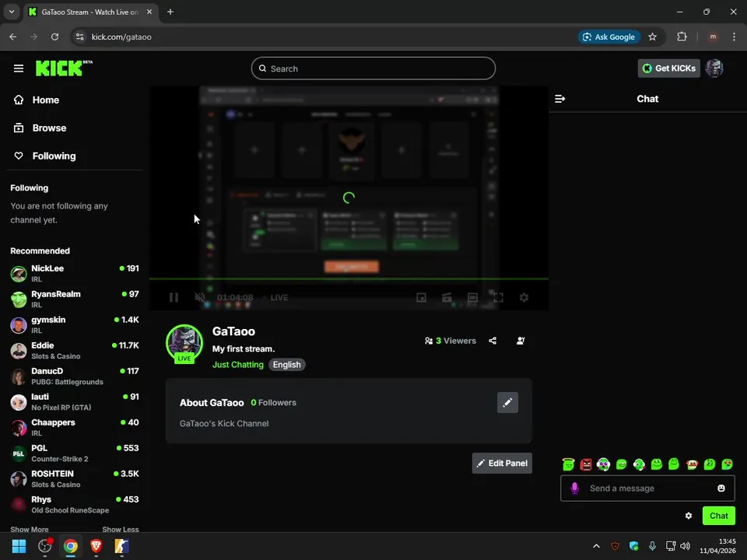Viewport: 747px width, 560px height.
Task: Focus the Search input field
Action: click(x=373, y=68)
